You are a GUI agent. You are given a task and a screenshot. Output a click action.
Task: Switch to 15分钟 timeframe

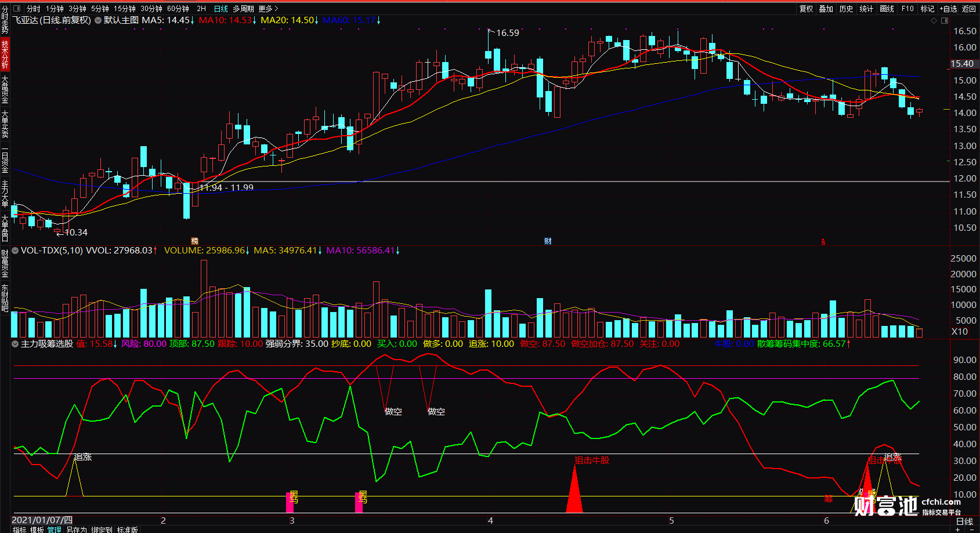click(125, 9)
